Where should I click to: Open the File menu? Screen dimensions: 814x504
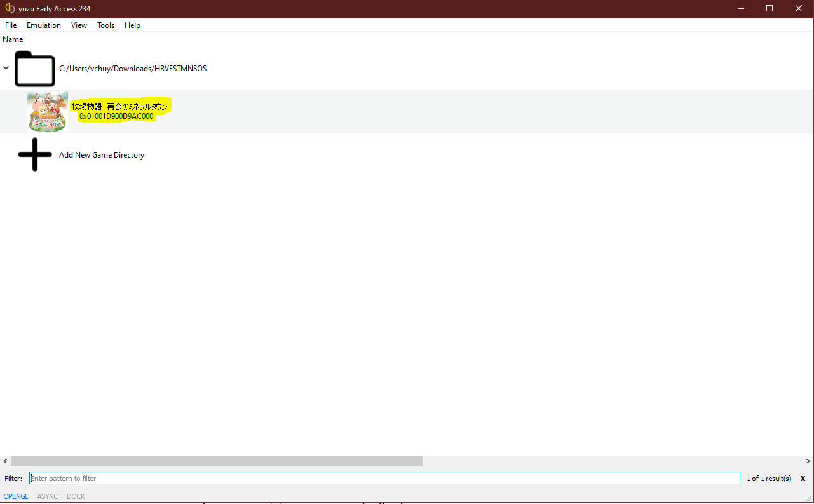(11, 25)
